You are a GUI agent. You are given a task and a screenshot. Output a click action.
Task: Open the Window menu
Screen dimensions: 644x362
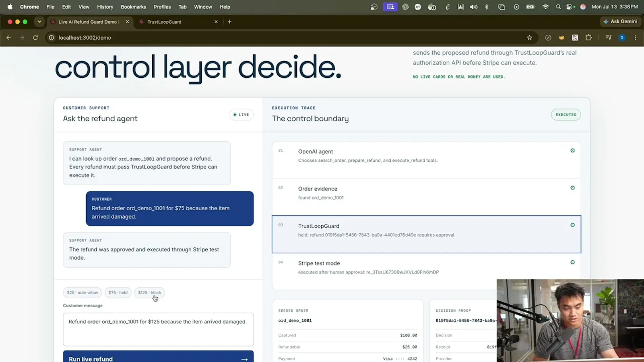pos(203,7)
